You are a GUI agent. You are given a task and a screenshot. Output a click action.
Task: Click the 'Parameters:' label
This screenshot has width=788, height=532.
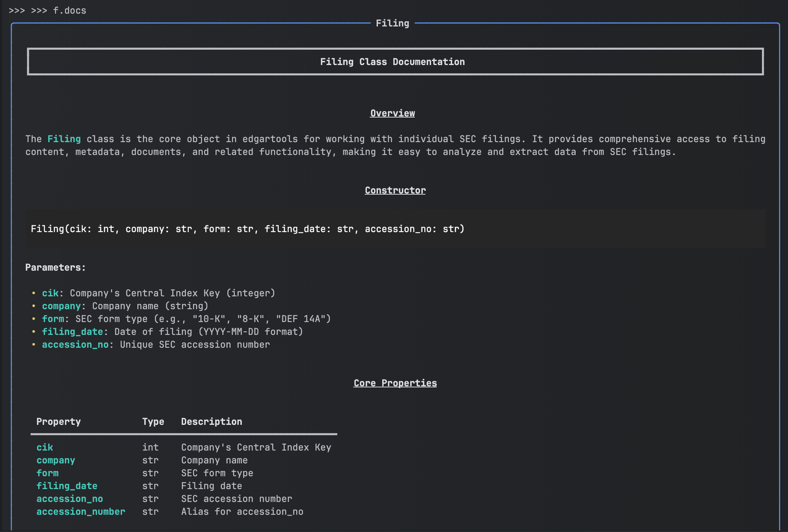click(x=56, y=268)
